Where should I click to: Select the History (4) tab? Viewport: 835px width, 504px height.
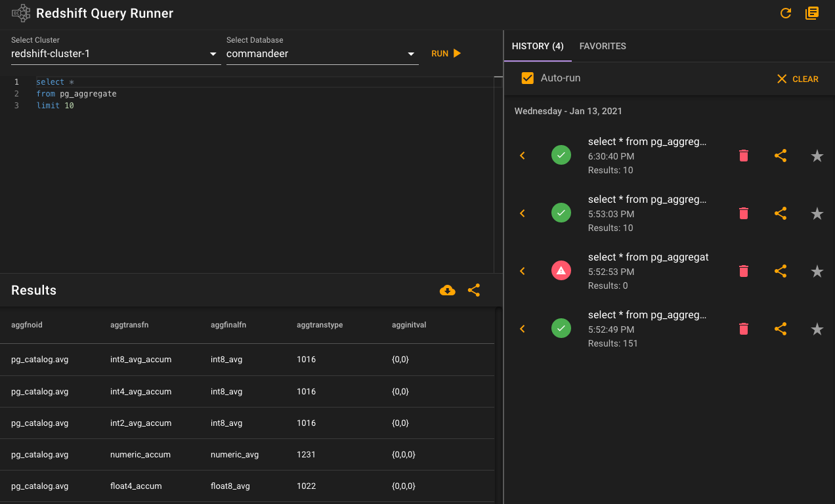click(538, 47)
